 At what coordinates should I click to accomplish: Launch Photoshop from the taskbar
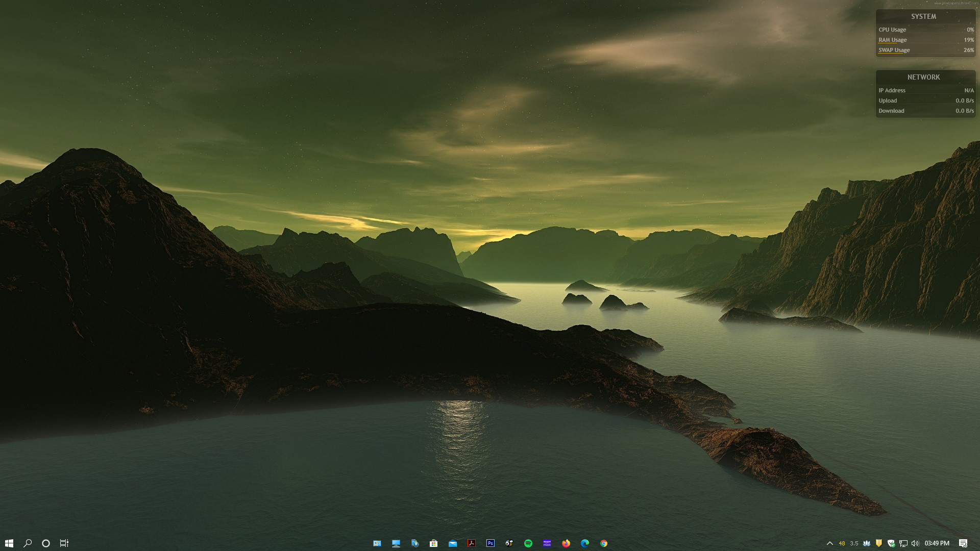coord(491,543)
